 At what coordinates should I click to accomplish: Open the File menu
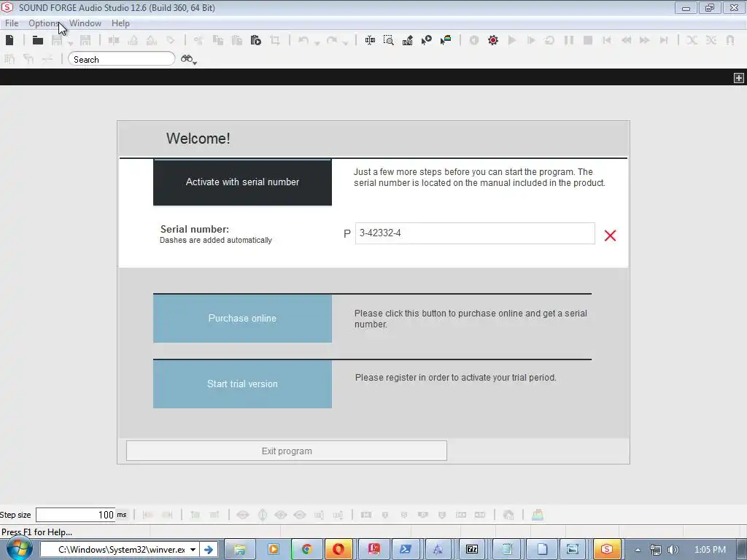pyautogui.click(x=12, y=23)
